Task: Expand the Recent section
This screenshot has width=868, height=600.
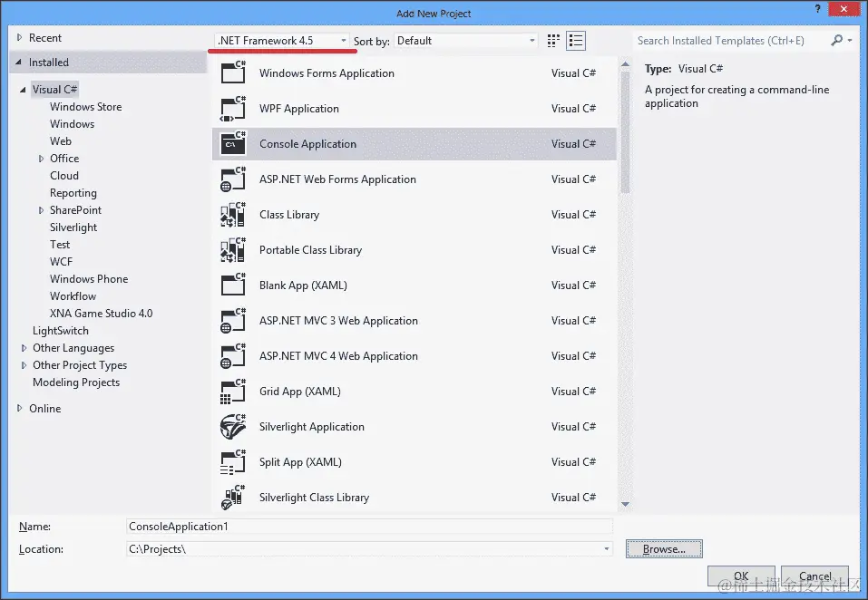Action: click(x=20, y=37)
